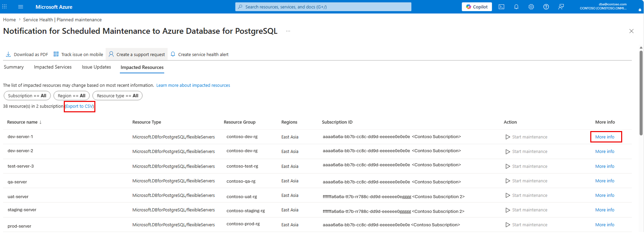Click contoso-qa-rg resource group cell
The height and width of the screenshot is (235, 644).
coord(241,181)
